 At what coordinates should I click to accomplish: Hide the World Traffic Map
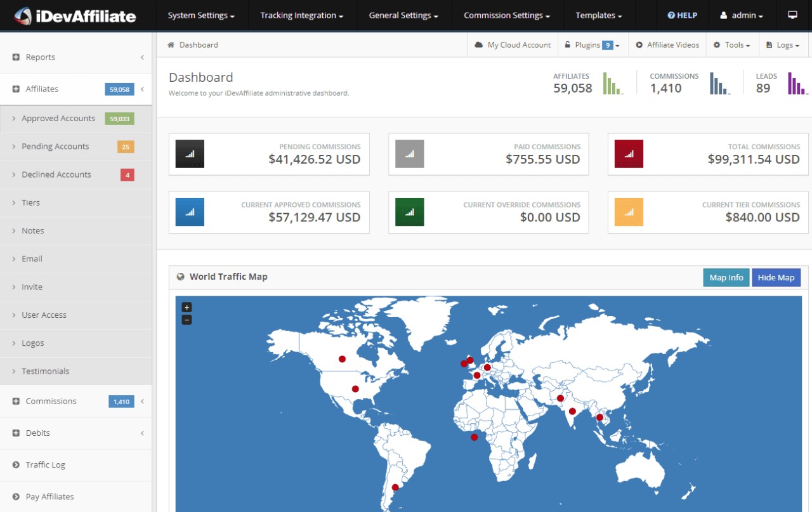(776, 278)
